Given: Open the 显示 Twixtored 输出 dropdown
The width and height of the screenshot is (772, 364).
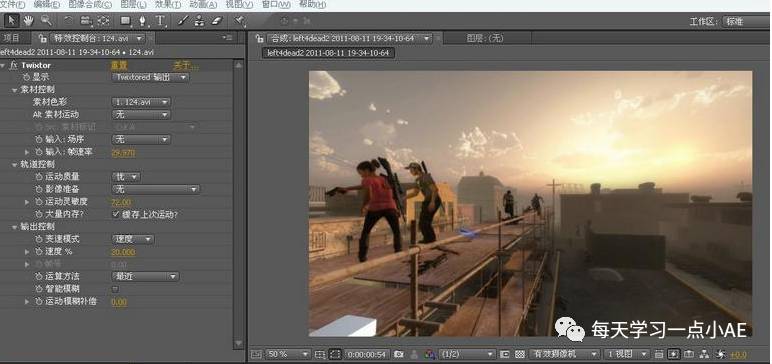Looking at the screenshot, I should point(150,77).
